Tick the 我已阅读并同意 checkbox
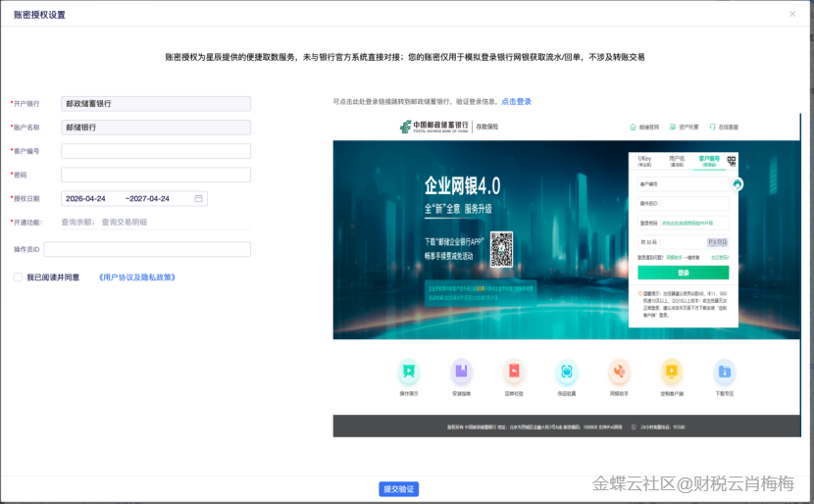Screen dimensions: 814x504 tap(18, 277)
